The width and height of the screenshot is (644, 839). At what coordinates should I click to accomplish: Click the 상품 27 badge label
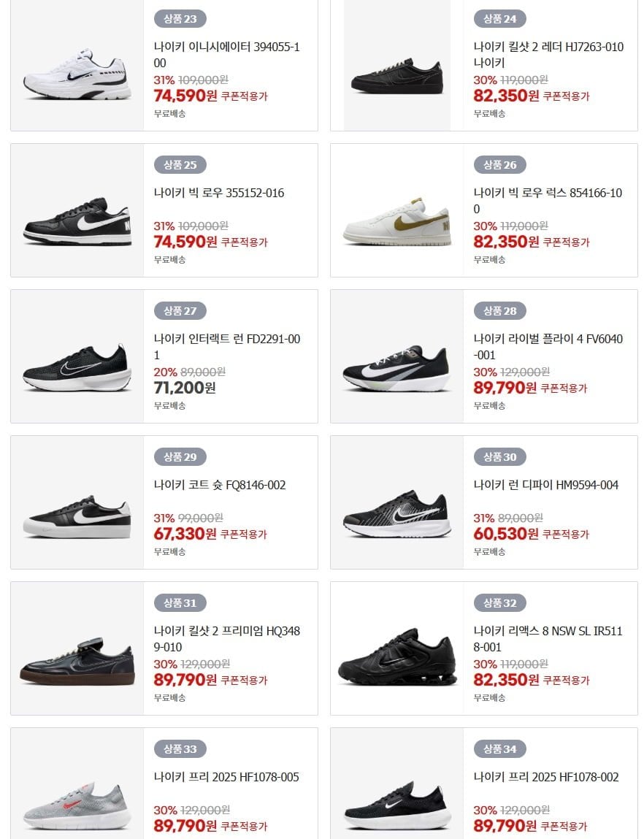(x=180, y=311)
